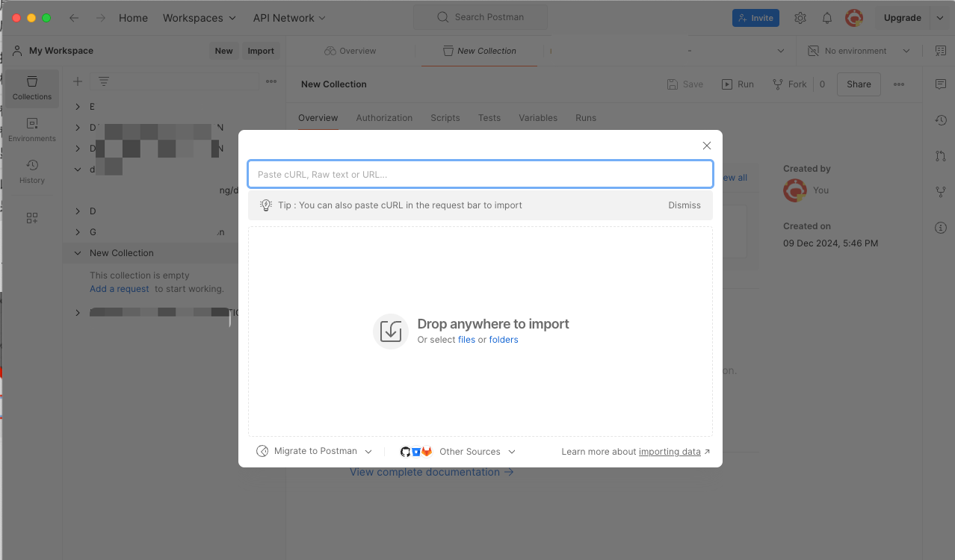955x560 pixels.
Task: Click the Invite button
Action: (x=755, y=18)
